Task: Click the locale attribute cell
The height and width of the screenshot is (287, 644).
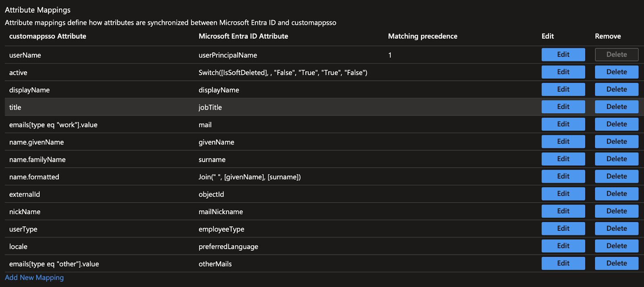Action: (x=18, y=246)
